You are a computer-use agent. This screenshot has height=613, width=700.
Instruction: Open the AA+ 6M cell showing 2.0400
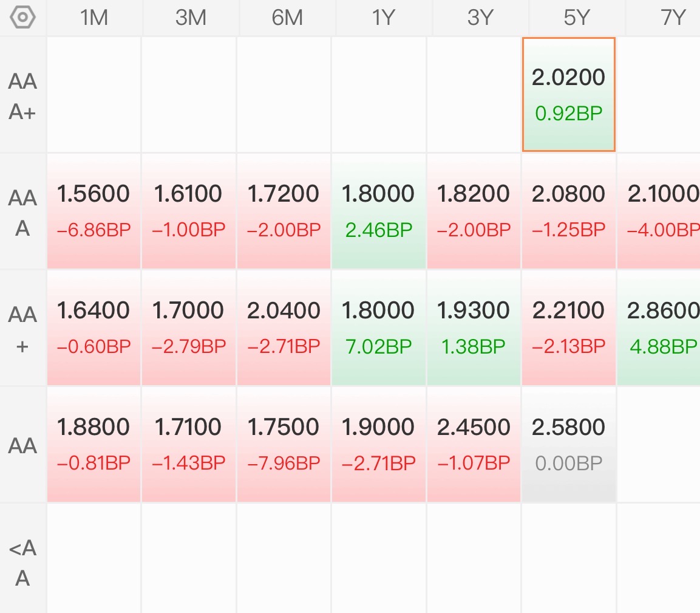click(284, 328)
